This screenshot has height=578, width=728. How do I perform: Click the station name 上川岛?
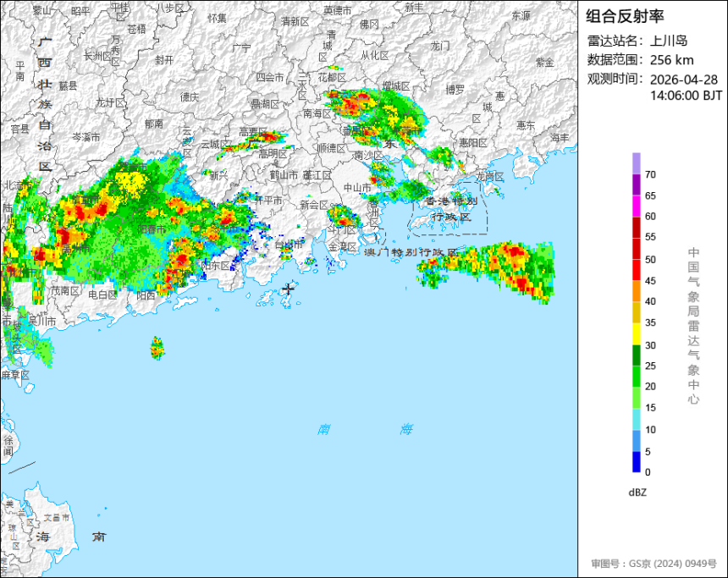(669, 41)
